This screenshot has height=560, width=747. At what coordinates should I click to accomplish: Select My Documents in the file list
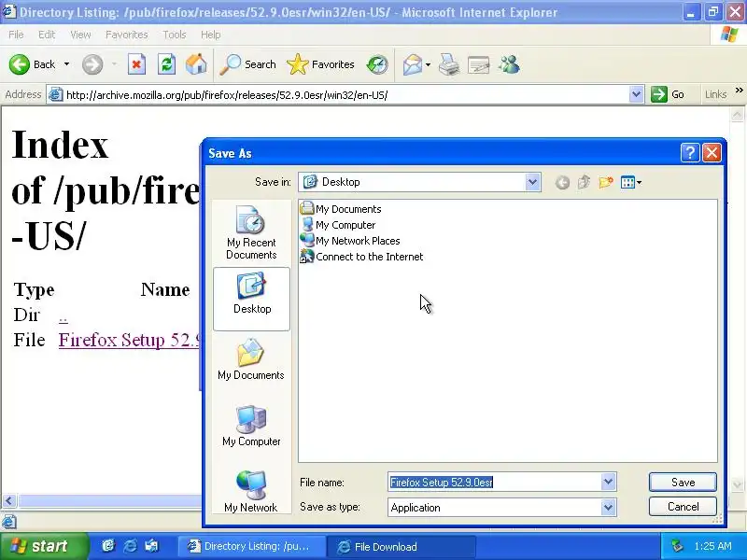pyautogui.click(x=341, y=209)
